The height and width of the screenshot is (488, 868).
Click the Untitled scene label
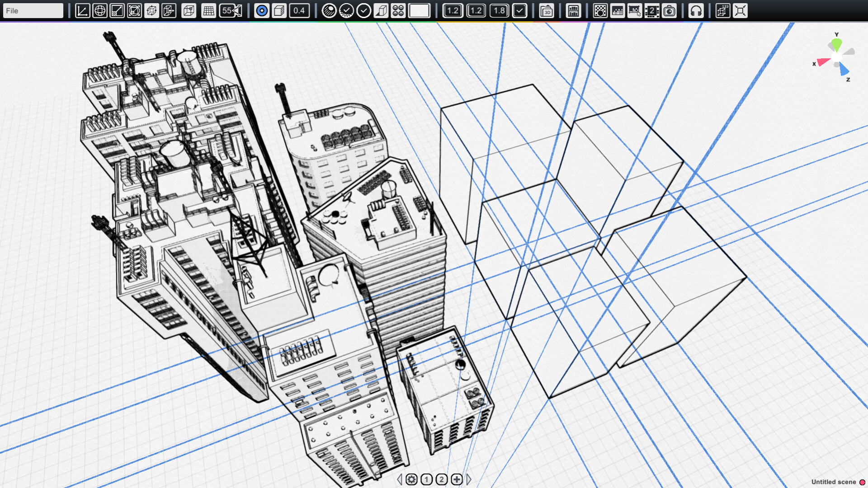click(x=835, y=482)
